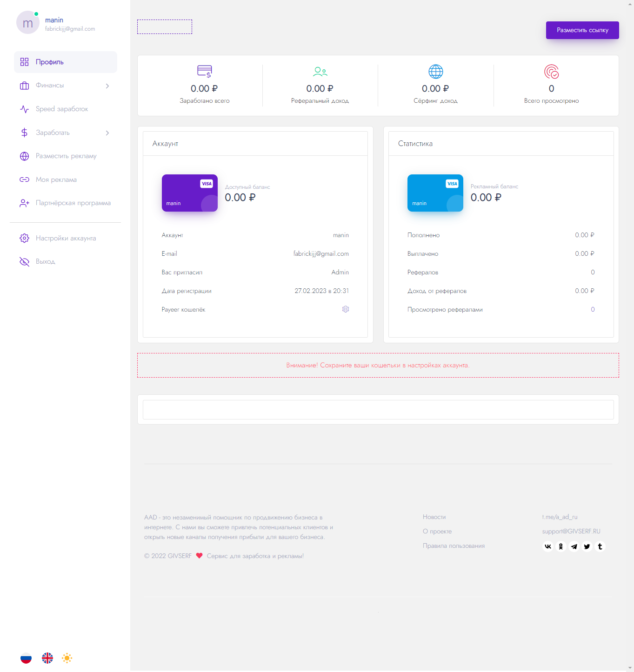Toggle light theme with sun icon
The width and height of the screenshot is (634, 672).
pyautogui.click(x=67, y=658)
